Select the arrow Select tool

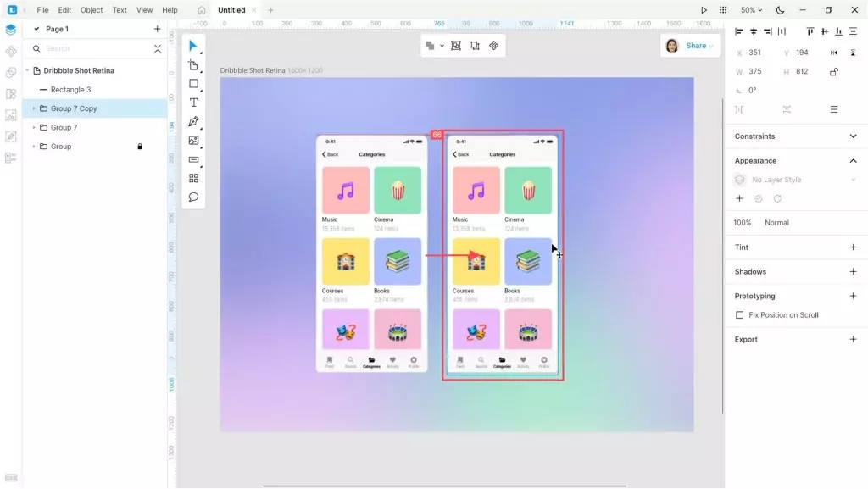(x=193, y=46)
